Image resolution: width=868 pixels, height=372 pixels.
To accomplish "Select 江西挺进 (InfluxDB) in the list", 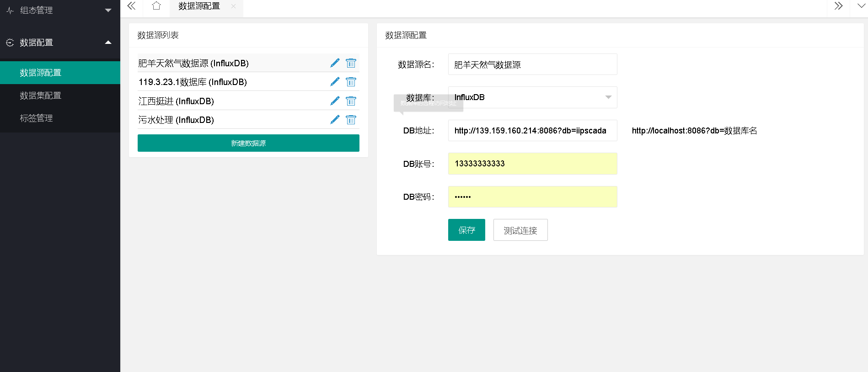I will 176,101.
